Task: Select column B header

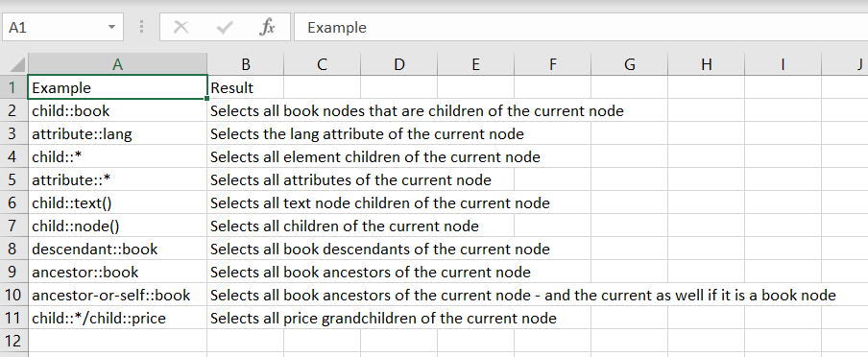Action: [246, 64]
